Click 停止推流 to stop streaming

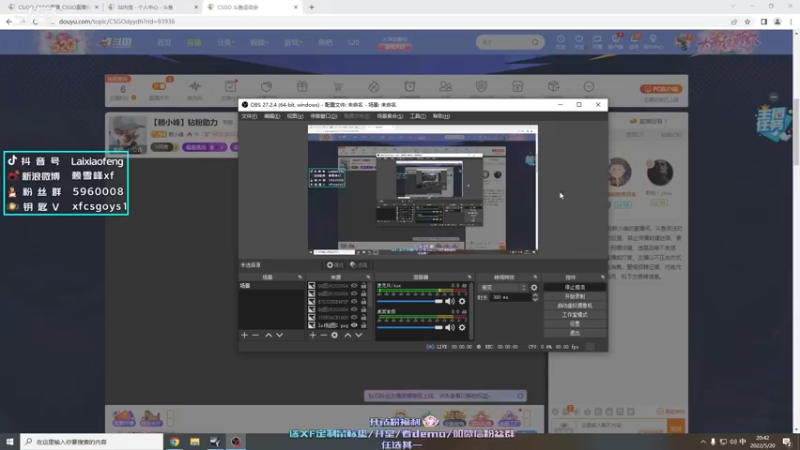point(574,287)
